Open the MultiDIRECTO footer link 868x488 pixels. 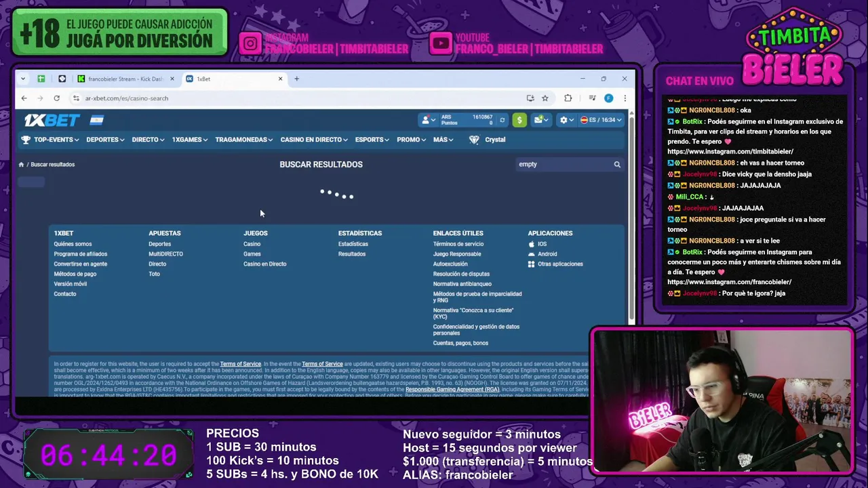[166, 254]
